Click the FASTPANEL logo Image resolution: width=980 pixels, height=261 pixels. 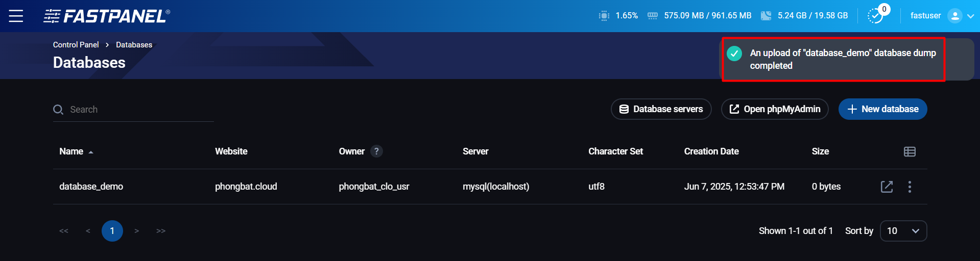tap(107, 16)
